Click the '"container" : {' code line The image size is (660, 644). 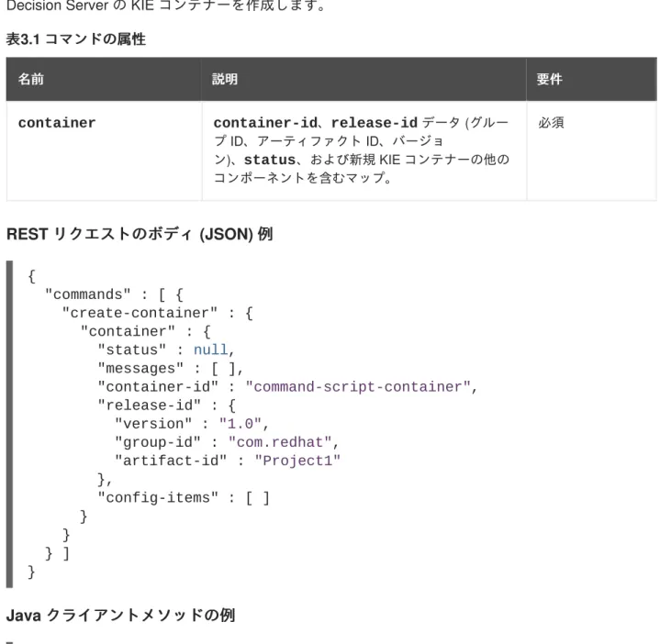(x=145, y=331)
